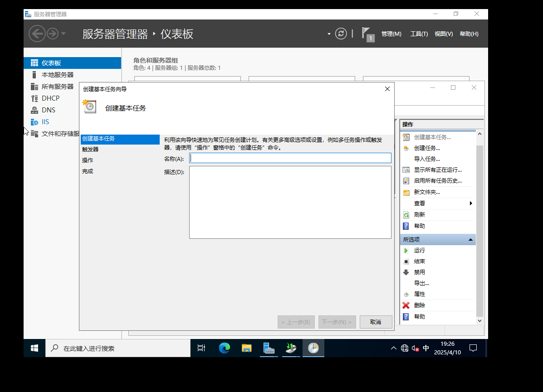Click the 创建基本任务 action icon
This screenshot has width=543, height=392.
406,137
